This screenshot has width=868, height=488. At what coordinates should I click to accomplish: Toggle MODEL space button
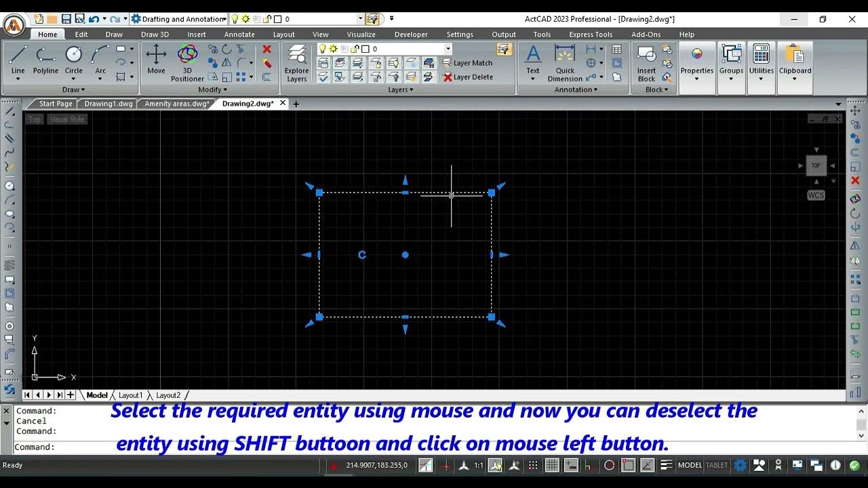690,465
